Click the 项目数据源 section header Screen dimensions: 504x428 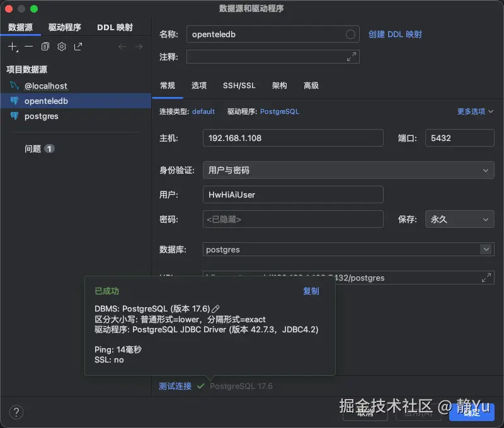26,69
